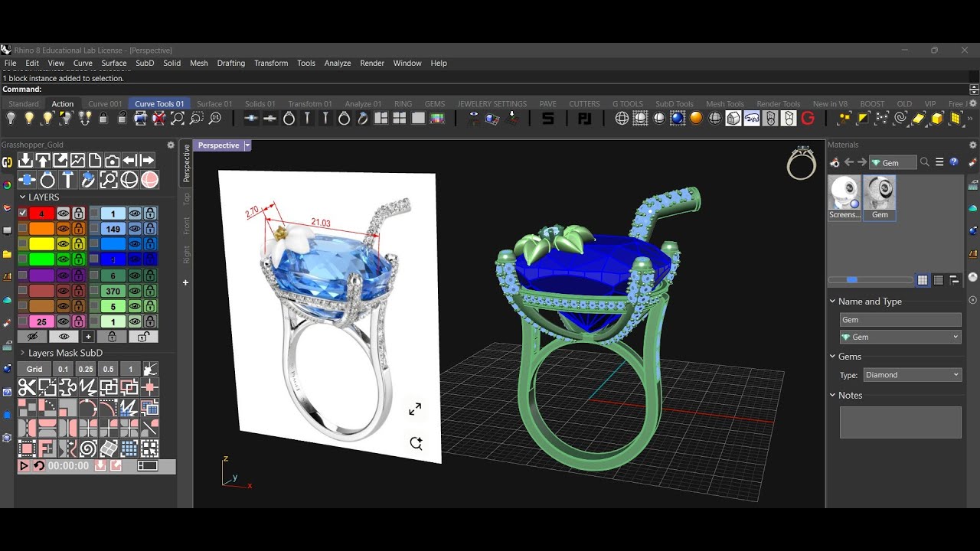Toggle the checked red layer 4 checkbox

[x=23, y=214]
